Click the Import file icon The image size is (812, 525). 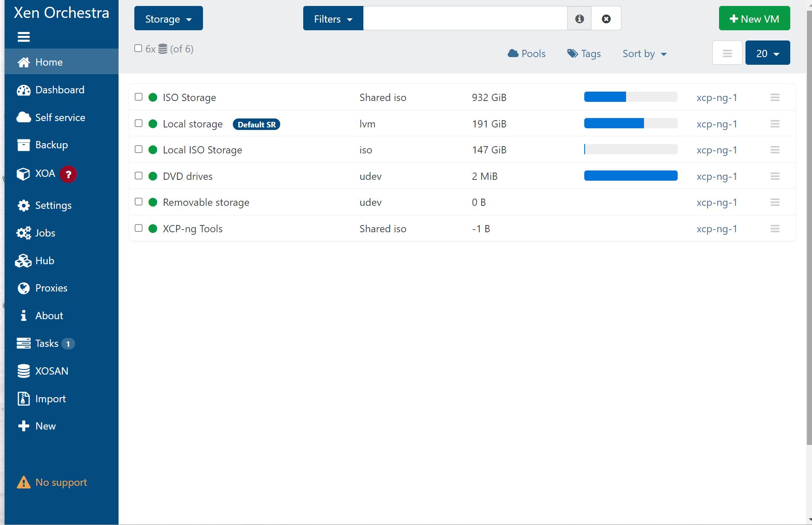coord(24,399)
